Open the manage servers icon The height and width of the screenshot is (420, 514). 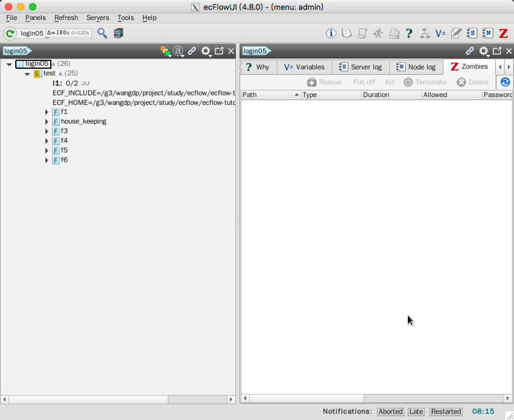118,33
